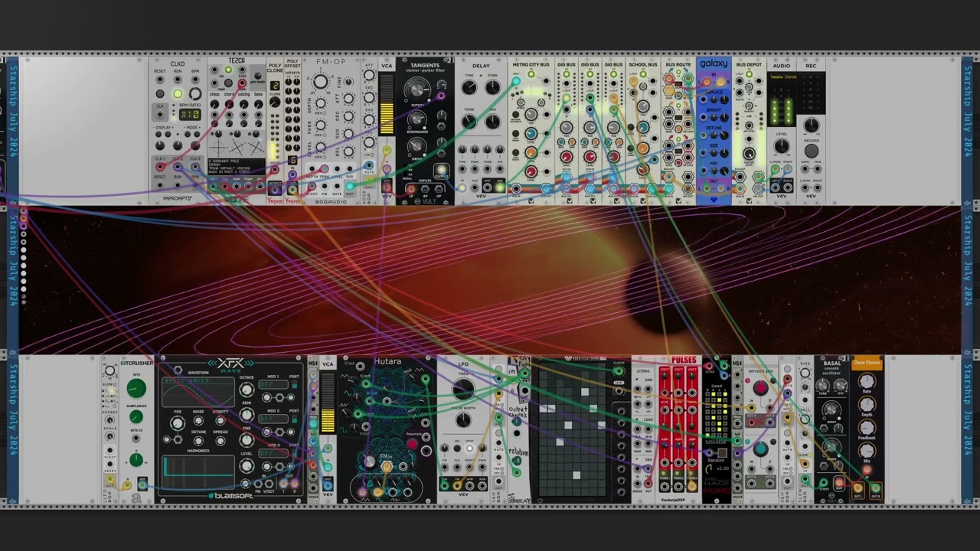This screenshot has width=980, height=551.
Task: Click the GATE jack on the REC module
Action: [805, 169]
